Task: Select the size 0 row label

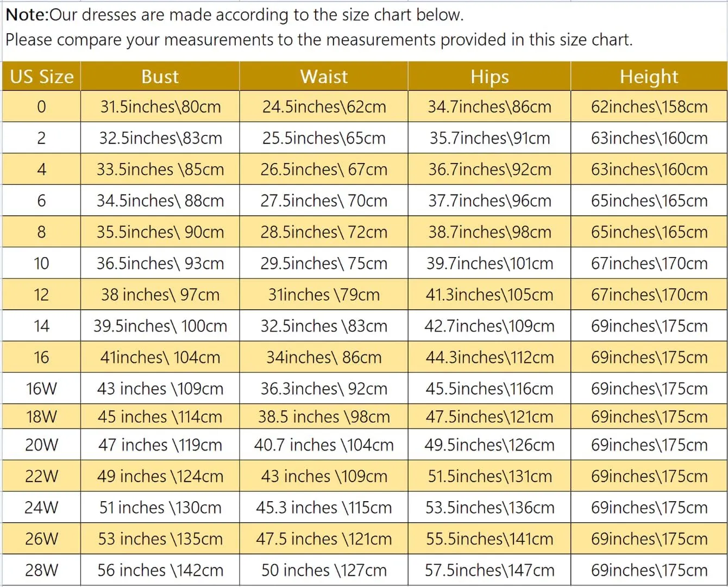Action: point(42,107)
